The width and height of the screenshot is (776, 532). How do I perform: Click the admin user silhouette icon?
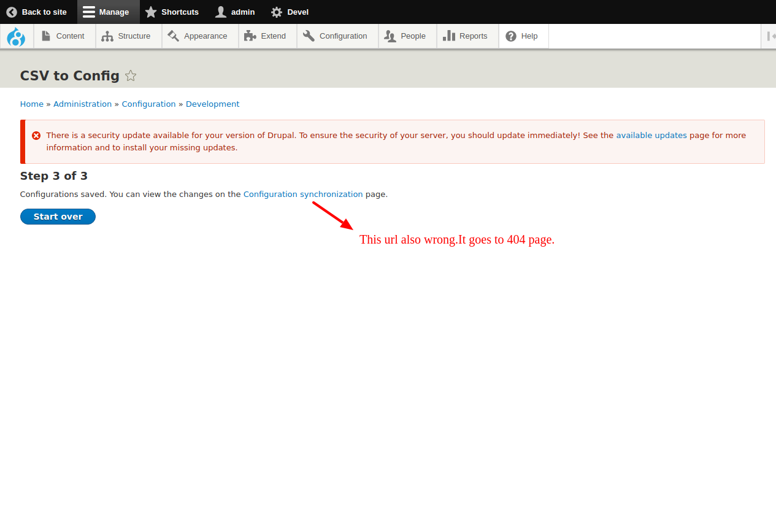(221, 12)
